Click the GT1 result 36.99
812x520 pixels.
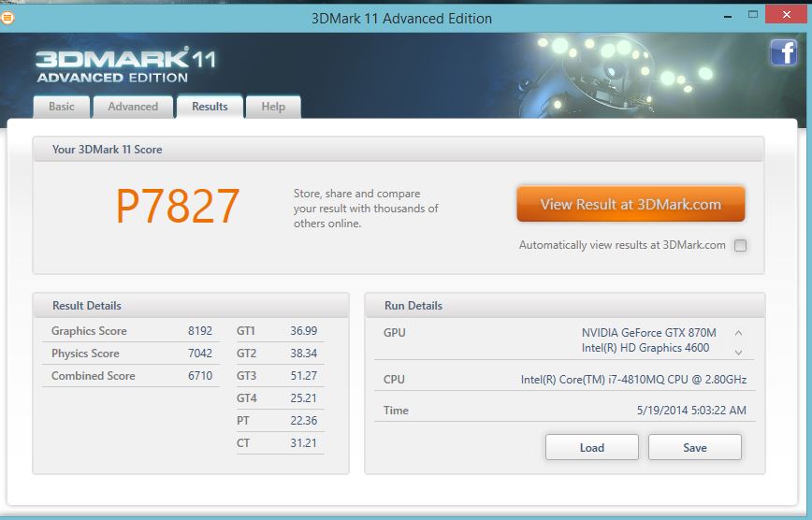303,331
